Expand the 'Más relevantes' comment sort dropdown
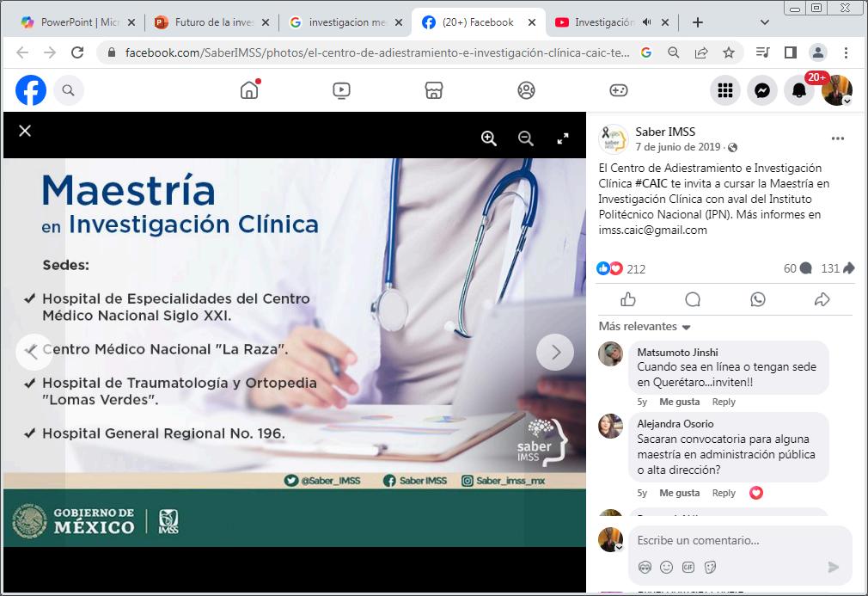Image resolution: width=868 pixels, height=596 pixels. pyautogui.click(x=645, y=326)
